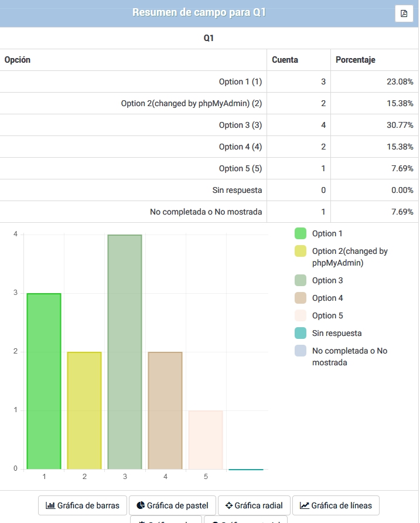Click the Porcentaje column header

(x=356, y=60)
